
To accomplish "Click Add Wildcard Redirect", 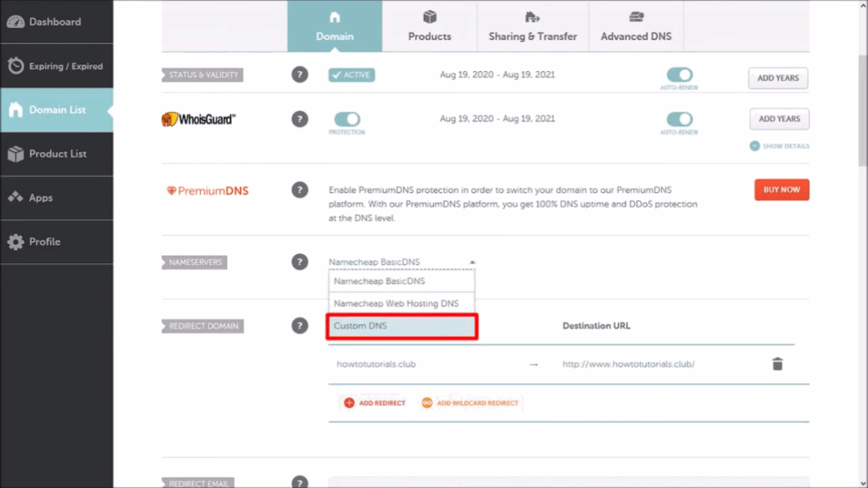I will coord(470,402).
